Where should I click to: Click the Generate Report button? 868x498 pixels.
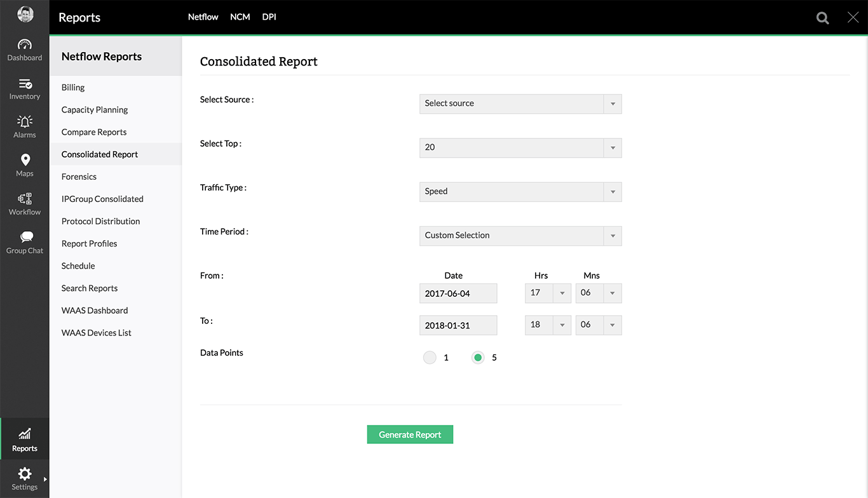(410, 434)
